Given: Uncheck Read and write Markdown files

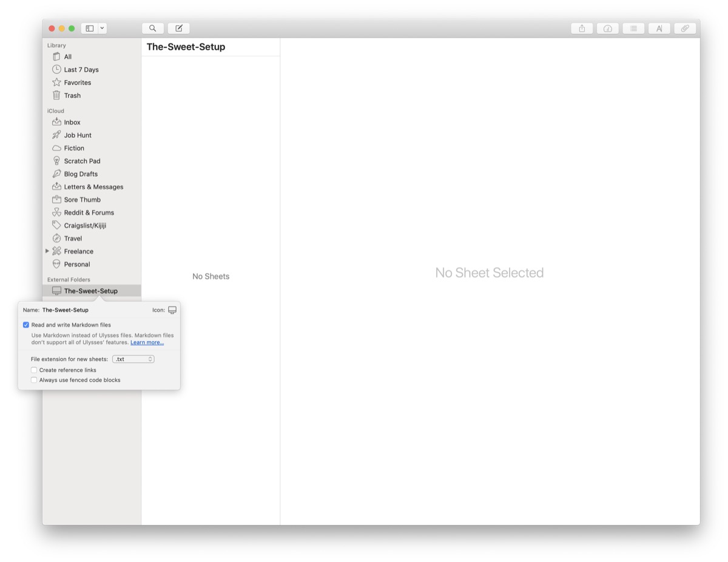Looking at the screenshot, I should coord(26,325).
